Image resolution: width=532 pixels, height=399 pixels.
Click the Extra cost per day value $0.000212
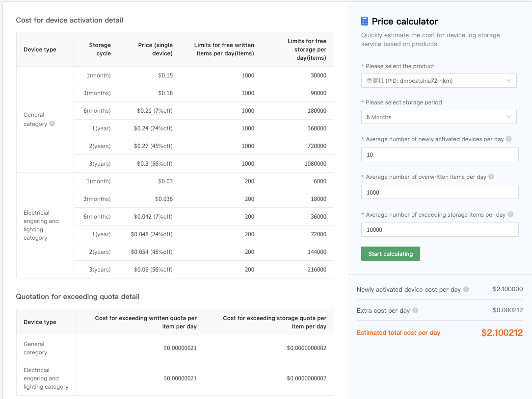[x=508, y=310]
